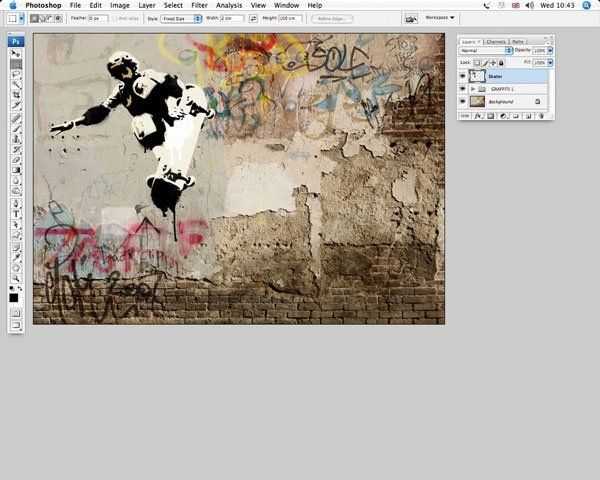Select the Type tool

[x=17, y=213]
